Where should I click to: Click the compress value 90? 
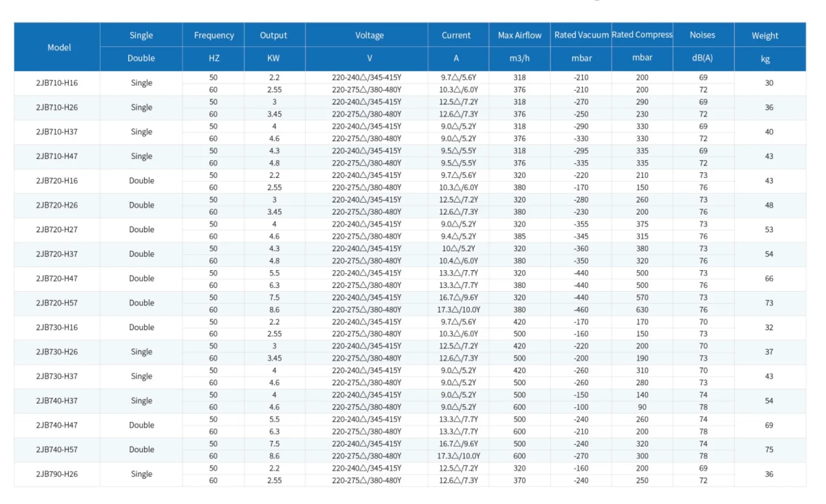[642, 407]
